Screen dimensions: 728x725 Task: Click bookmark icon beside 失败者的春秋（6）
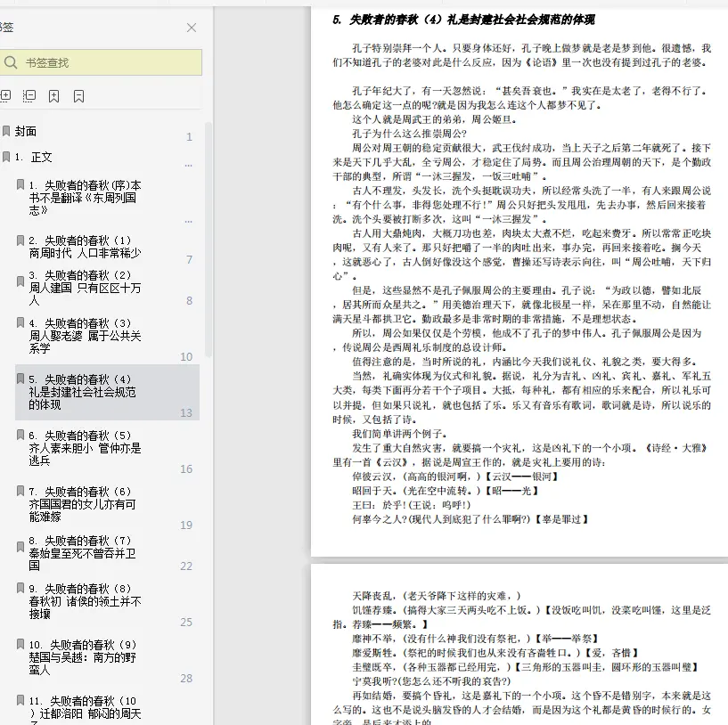coord(20,491)
